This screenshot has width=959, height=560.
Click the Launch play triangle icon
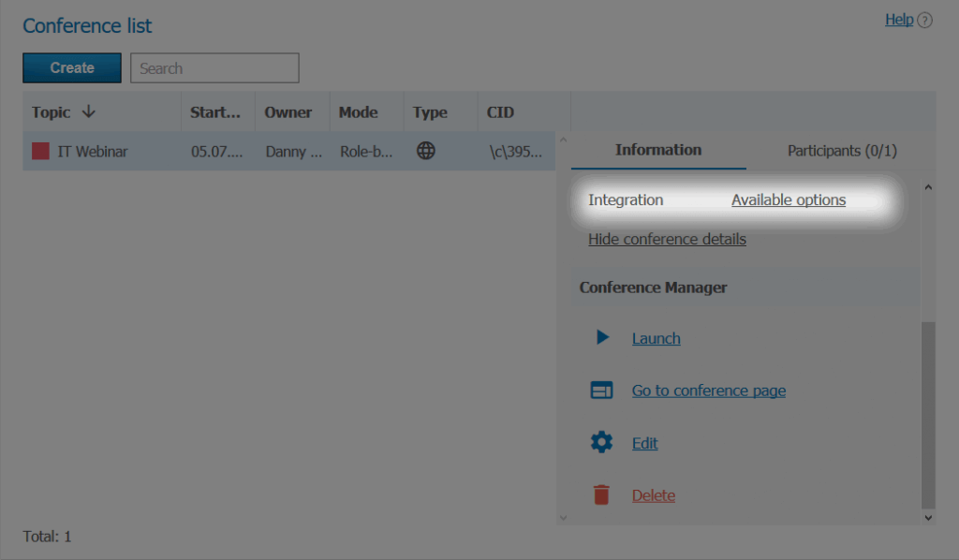[602, 338]
